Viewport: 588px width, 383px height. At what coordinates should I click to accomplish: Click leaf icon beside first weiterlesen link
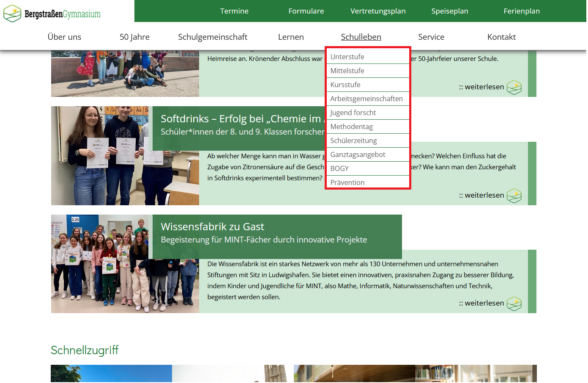(514, 88)
